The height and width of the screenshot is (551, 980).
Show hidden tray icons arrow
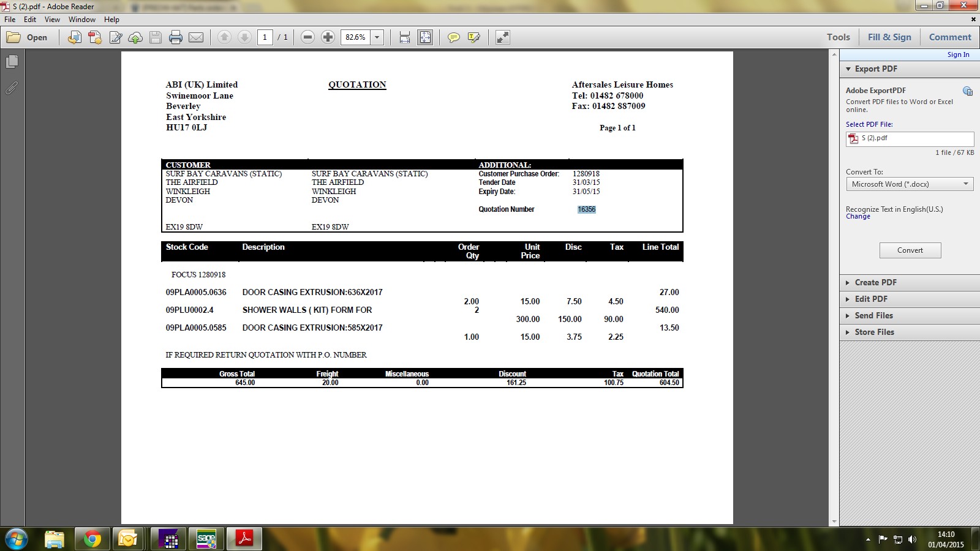coord(868,540)
